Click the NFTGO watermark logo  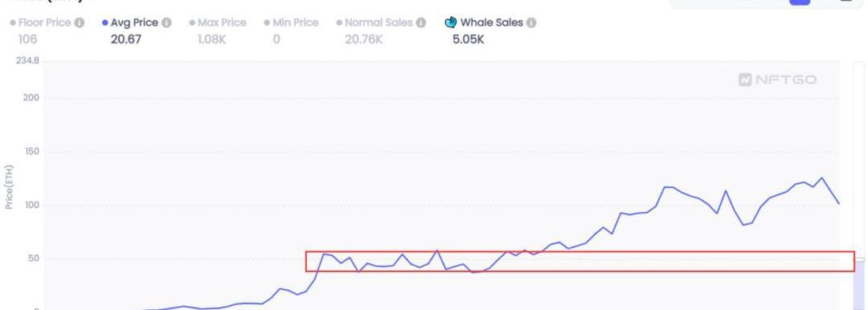(777, 80)
